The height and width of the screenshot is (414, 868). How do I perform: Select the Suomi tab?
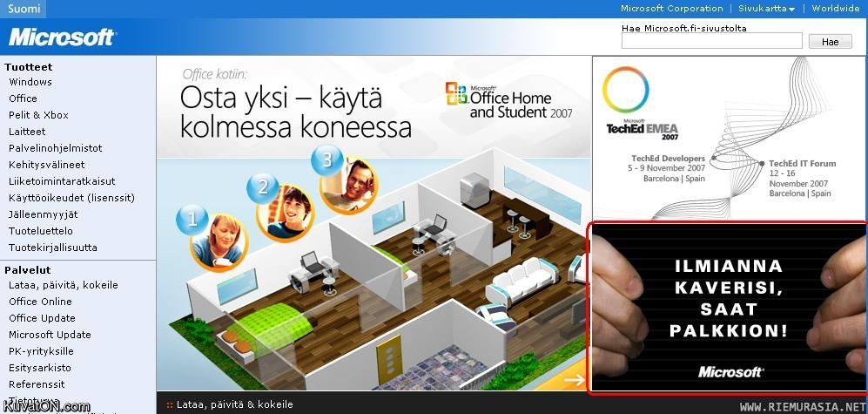coord(24,9)
